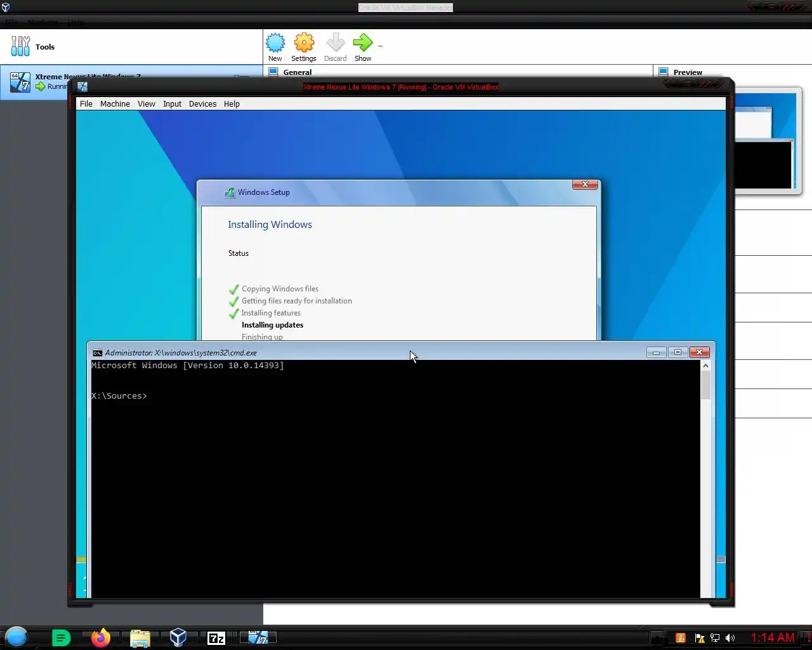The height and width of the screenshot is (650, 812).
Task: Maximize the Administrator cmd.exe window
Action: click(x=678, y=352)
